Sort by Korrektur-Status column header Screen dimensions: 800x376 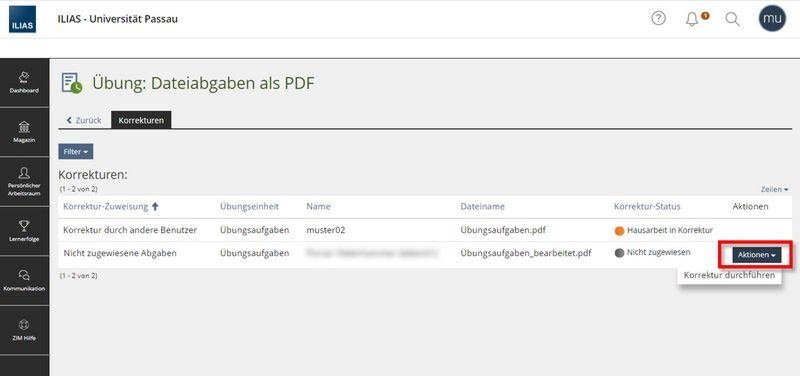(x=647, y=207)
